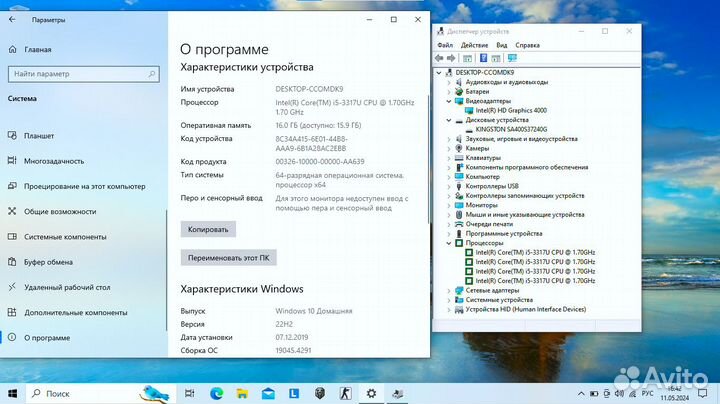Collapse the Дисковые устройства node

449,120
